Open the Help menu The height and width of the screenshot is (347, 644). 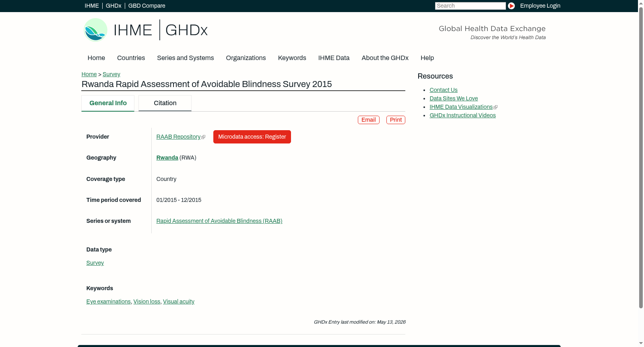(427, 58)
